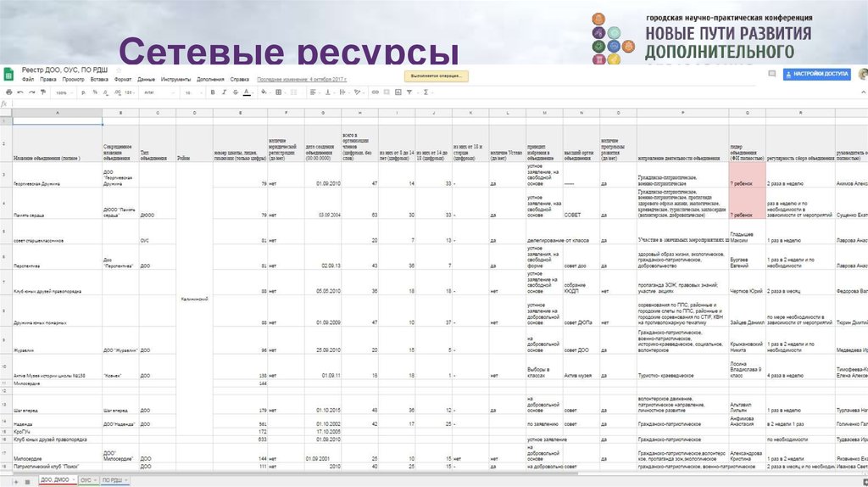Open the Просмотр menu
Image resolution: width=868 pixels, height=487 pixels.
pyautogui.click(x=73, y=80)
